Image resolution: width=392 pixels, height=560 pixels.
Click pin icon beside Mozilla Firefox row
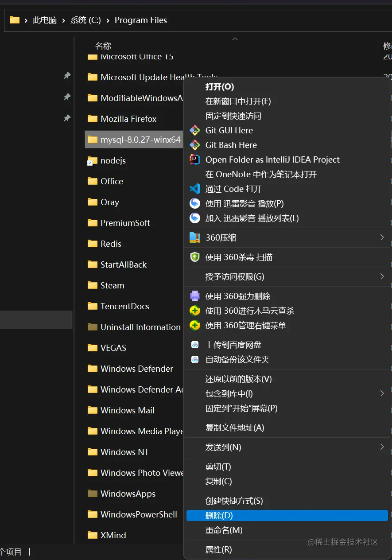tap(67, 117)
